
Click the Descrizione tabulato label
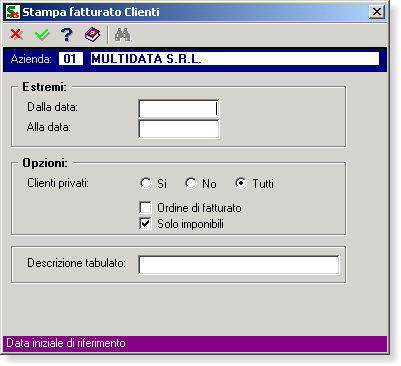coord(76,263)
